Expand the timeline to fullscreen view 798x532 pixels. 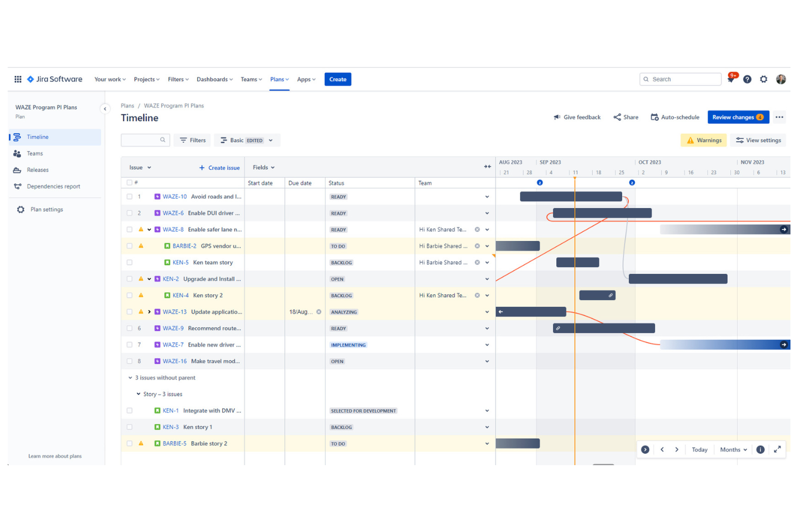point(778,449)
